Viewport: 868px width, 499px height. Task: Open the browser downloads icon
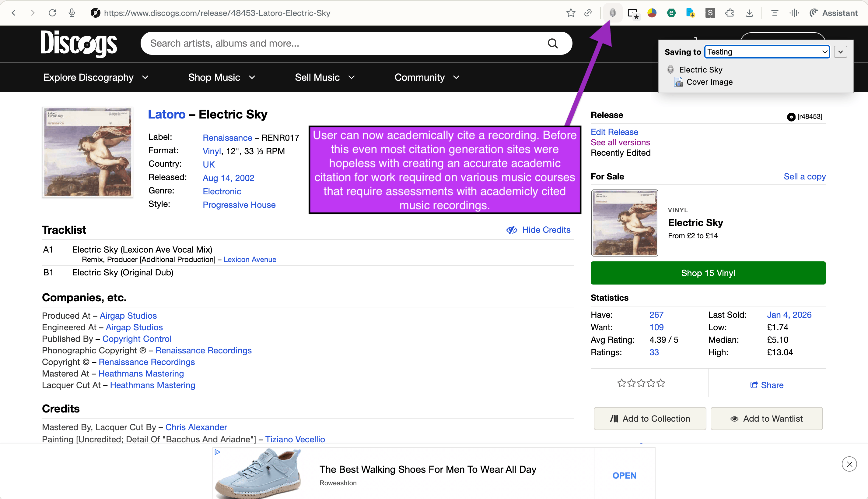point(749,13)
